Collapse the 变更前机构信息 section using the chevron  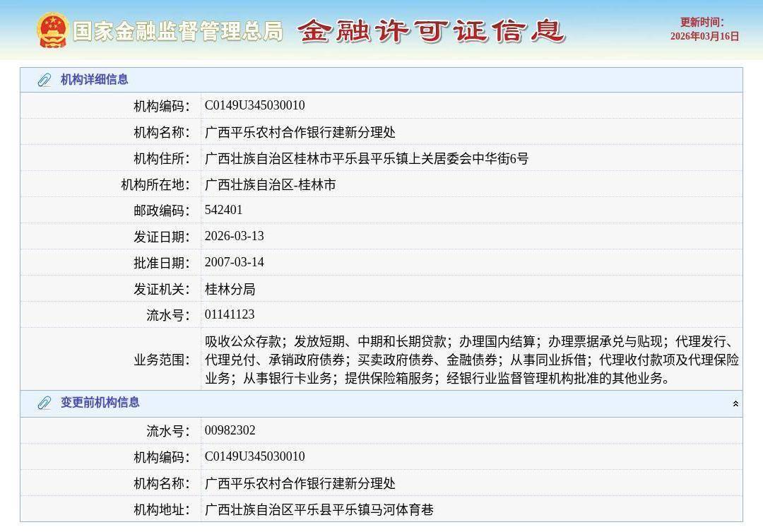click(735, 404)
